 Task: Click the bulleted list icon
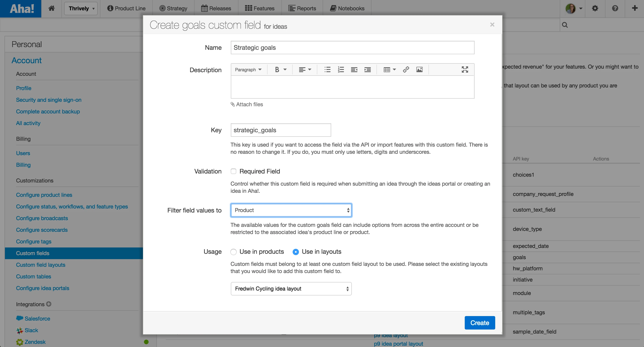click(327, 69)
